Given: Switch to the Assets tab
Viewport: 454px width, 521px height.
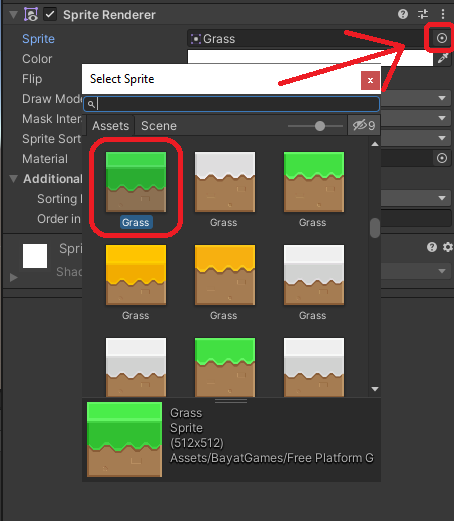Looking at the screenshot, I should [x=110, y=126].
